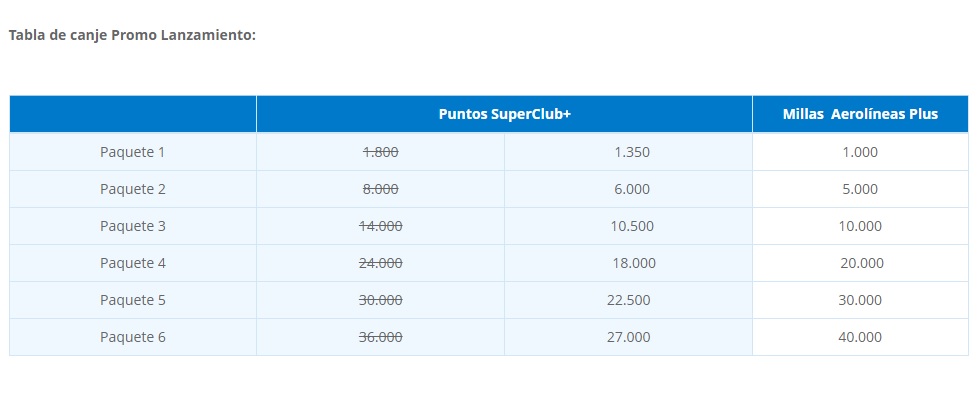The height and width of the screenshot is (408, 978).
Task: Click the 1.000 miles cell
Action: coord(860,152)
